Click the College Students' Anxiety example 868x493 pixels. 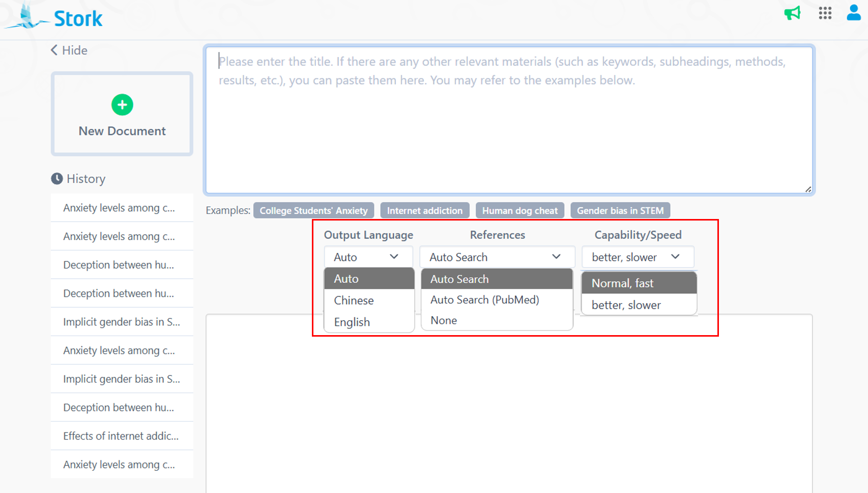click(313, 210)
